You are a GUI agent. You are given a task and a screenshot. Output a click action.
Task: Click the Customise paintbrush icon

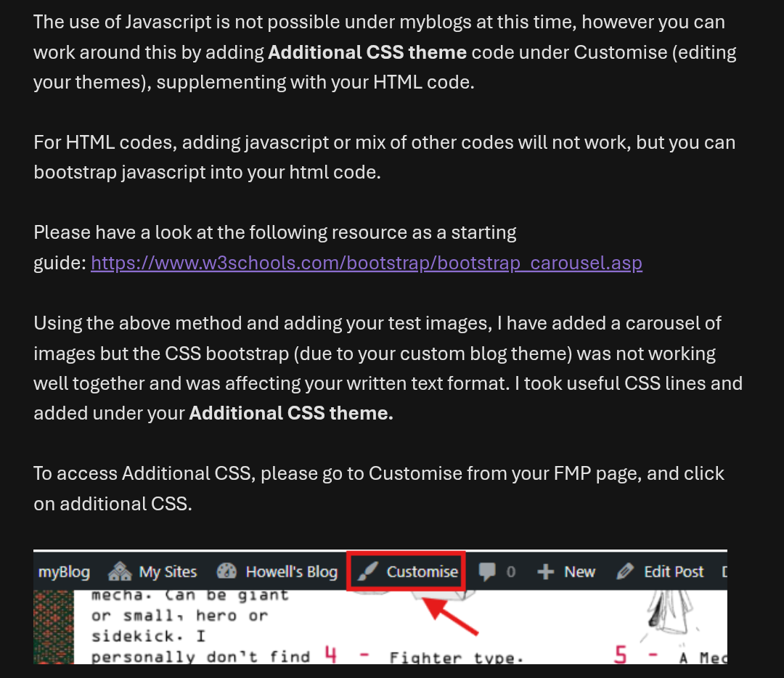(369, 572)
